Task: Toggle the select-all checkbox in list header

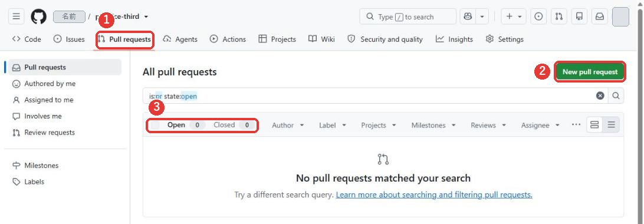Action: pos(155,125)
